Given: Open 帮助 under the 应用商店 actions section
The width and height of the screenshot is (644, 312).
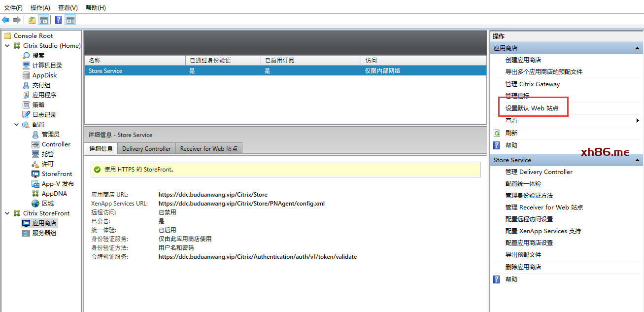Looking at the screenshot, I should pyautogui.click(x=511, y=145).
